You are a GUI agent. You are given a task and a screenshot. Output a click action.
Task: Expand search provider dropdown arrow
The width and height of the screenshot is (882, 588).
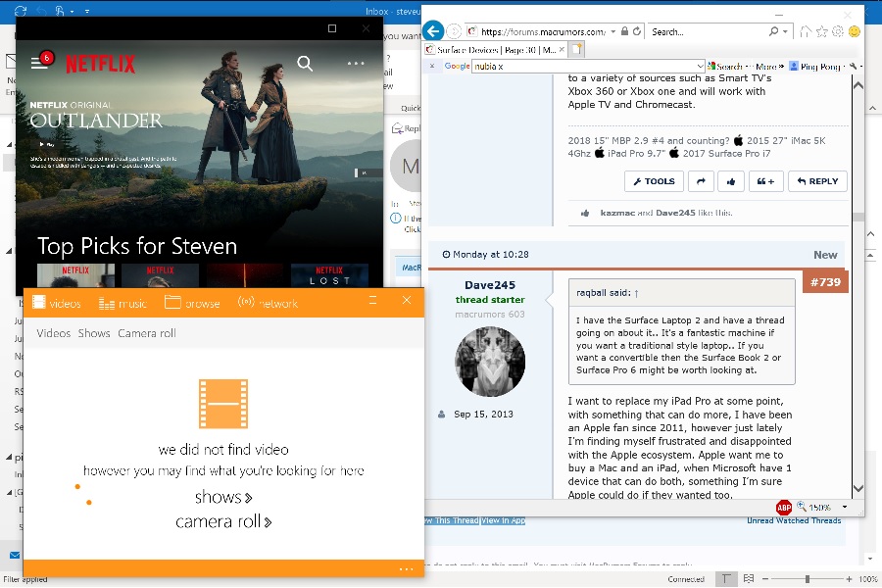coord(786,32)
